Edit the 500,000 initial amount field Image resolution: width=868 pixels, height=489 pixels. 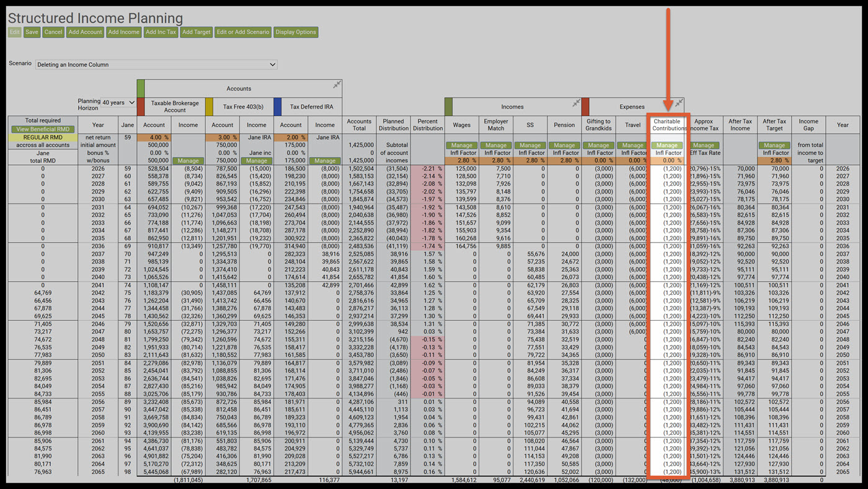154,145
